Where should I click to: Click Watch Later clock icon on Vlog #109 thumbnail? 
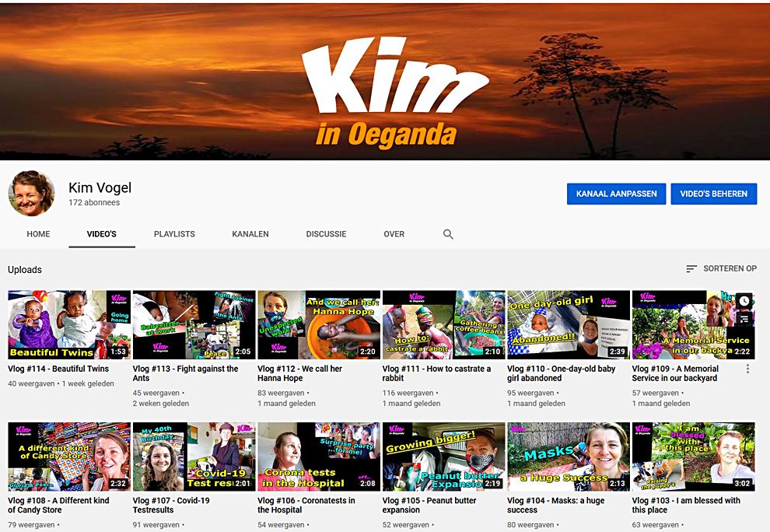[744, 301]
